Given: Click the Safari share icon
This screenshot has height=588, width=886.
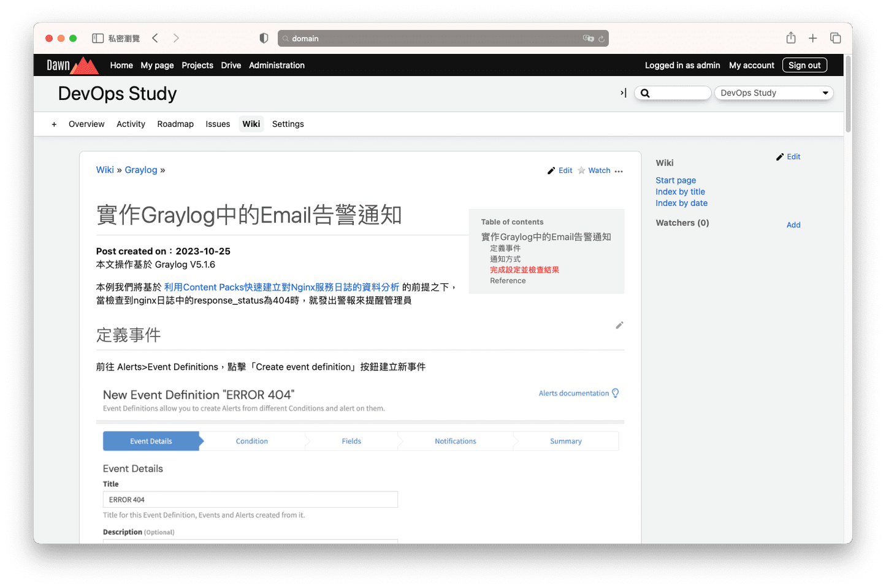Looking at the screenshot, I should 791,38.
